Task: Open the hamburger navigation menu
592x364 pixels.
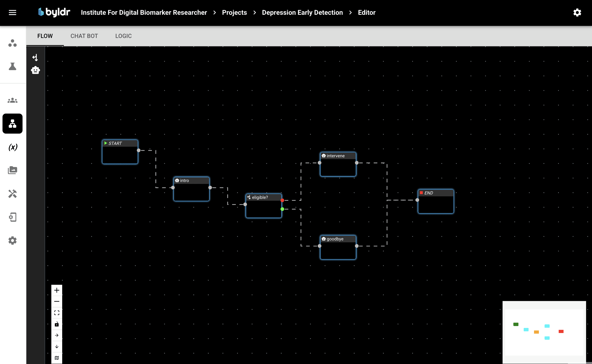Action: pyautogui.click(x=12, y=12)
